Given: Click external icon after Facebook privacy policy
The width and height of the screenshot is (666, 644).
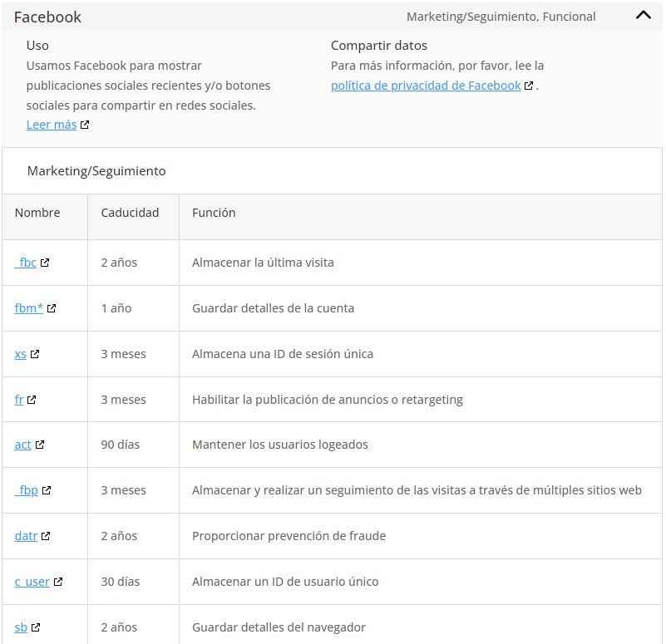Looking at the screenshot, I should pyautogui.click(x=528, y=86).
